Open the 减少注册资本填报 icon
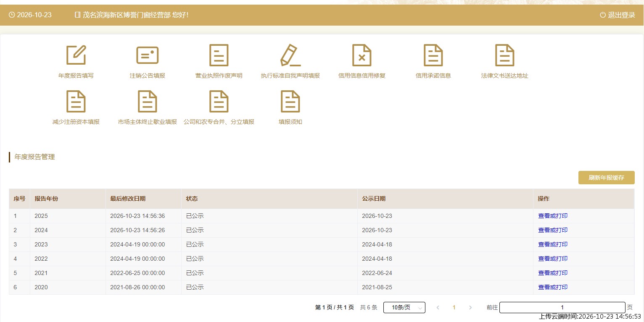Screen dimensions: 644x322 point(76,101)
